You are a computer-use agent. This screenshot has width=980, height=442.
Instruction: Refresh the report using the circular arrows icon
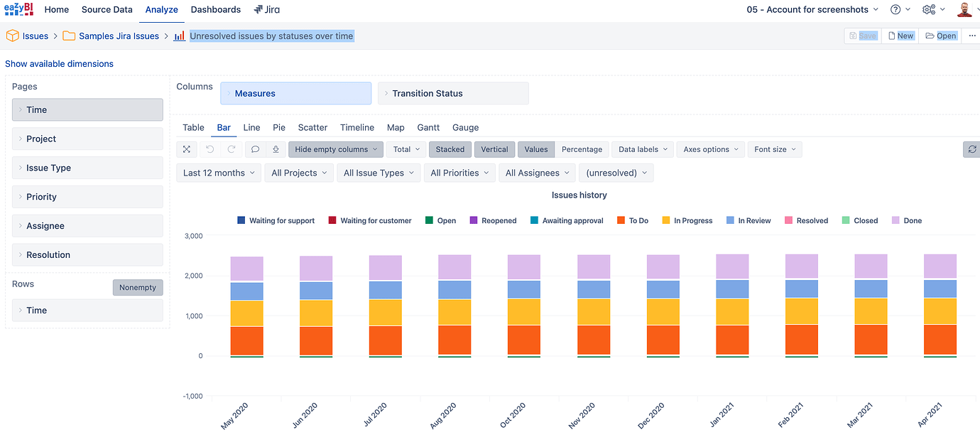pos(971,149)
